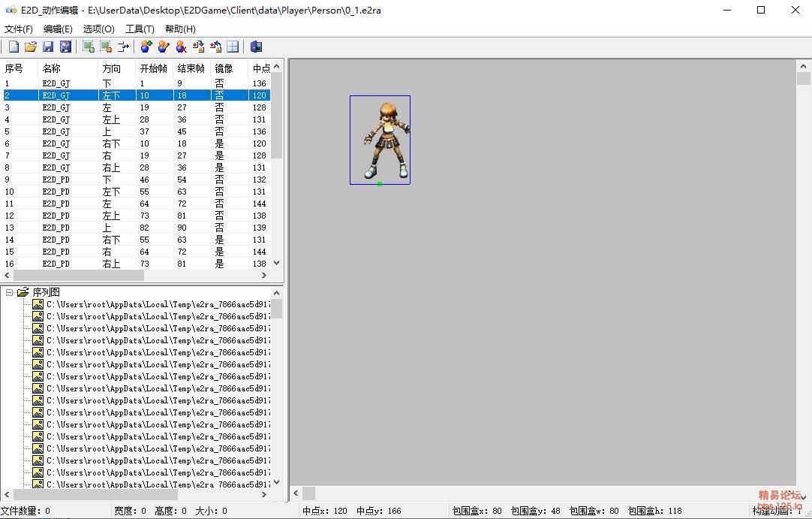Click the delete action icon (person with red X)

click(x=181, y=47)
